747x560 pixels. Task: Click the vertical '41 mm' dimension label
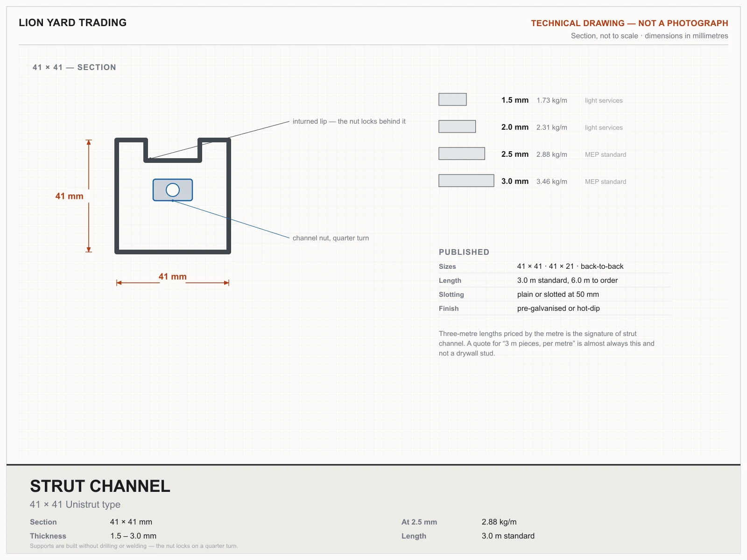(70, 196)
